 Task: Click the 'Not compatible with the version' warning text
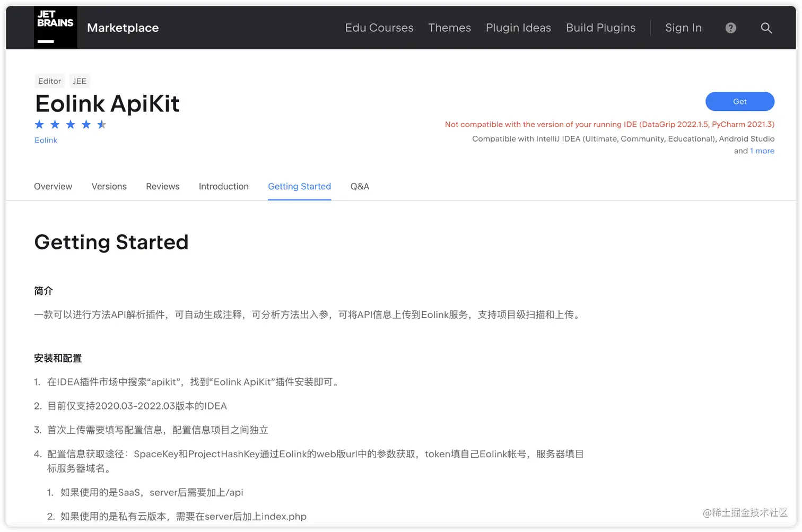point(609,124)
